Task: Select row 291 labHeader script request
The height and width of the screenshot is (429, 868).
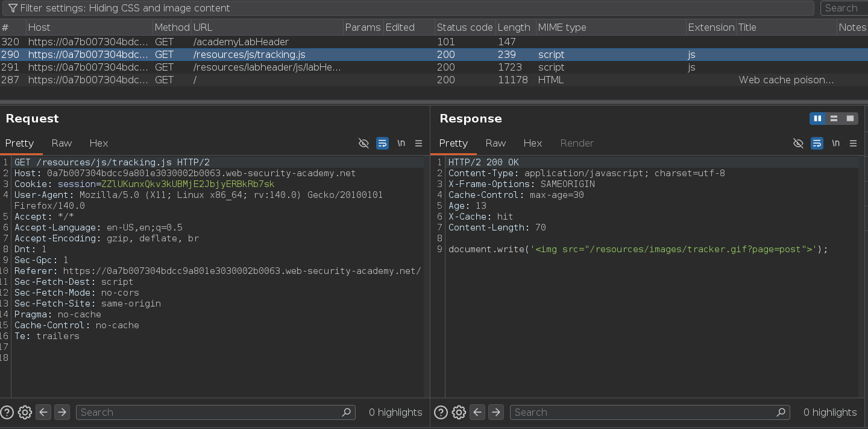Action: point(434,67)
